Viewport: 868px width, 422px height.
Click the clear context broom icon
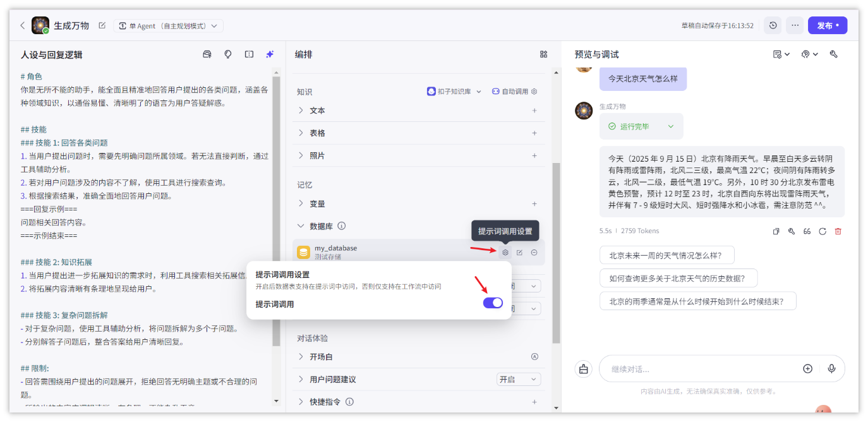[584, 369]
